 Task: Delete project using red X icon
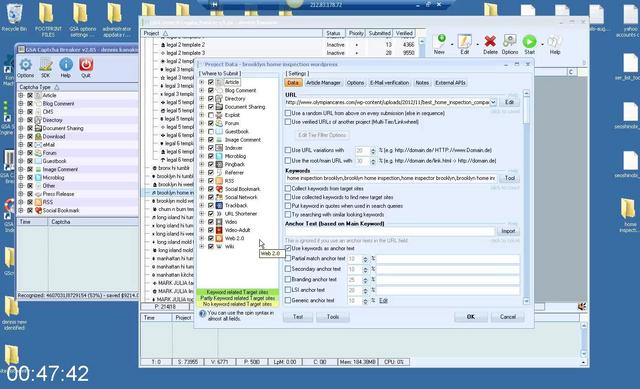490,44
